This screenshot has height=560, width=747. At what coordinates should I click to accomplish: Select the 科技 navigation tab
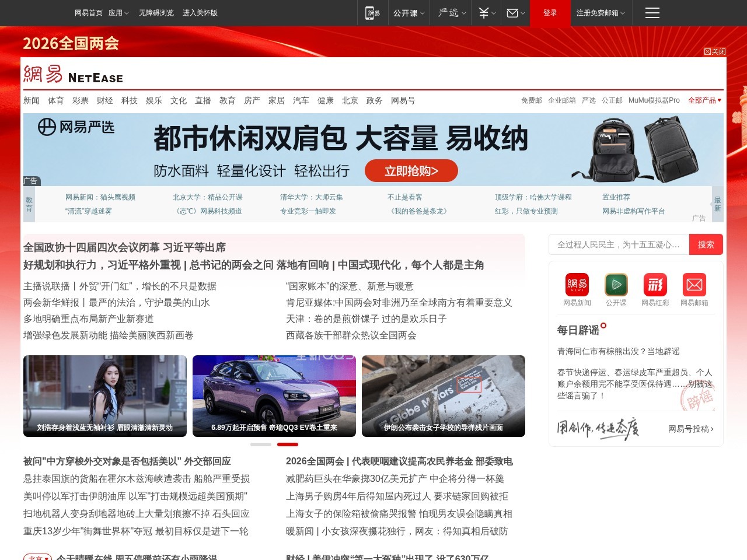(130, 100)
